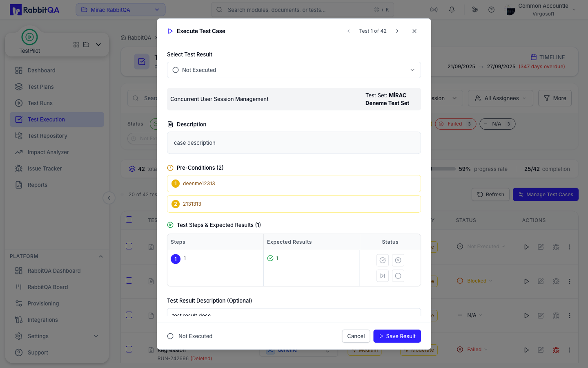
Task: Open the grid view icon beside TestPilot
Action: pos(76,45)
